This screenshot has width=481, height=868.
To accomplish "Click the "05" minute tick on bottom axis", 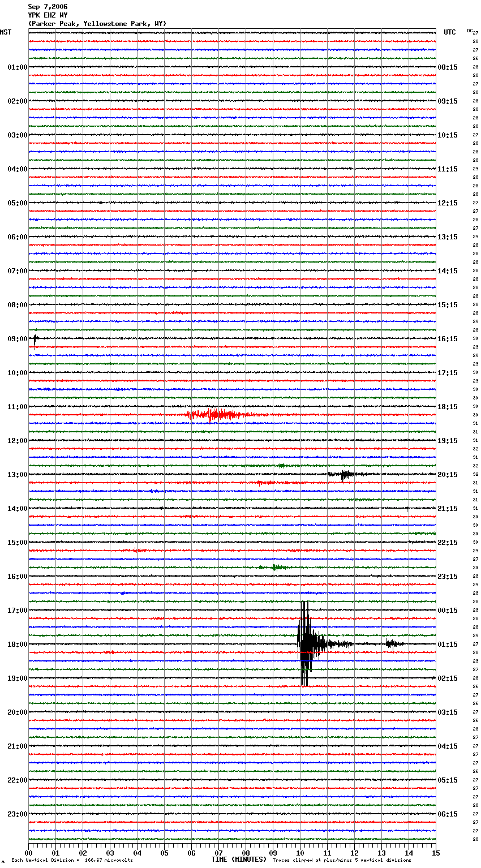I will pyautogui.click(x=164, y=853).
